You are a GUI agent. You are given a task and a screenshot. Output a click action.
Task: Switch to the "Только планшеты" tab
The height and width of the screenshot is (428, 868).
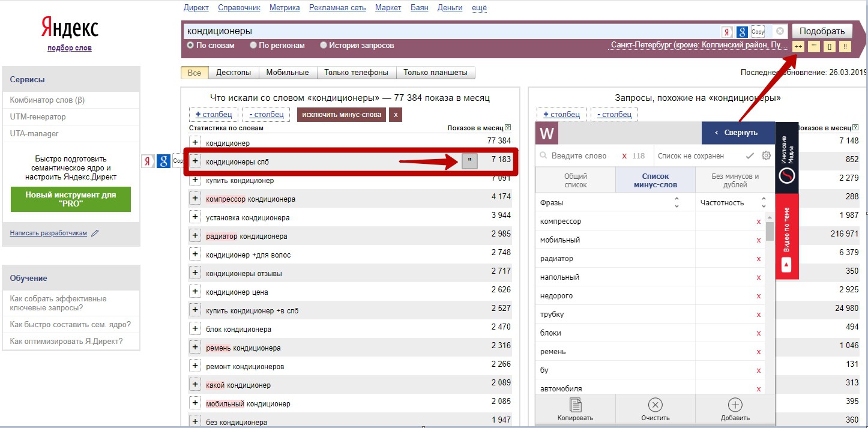pos(436,73)
